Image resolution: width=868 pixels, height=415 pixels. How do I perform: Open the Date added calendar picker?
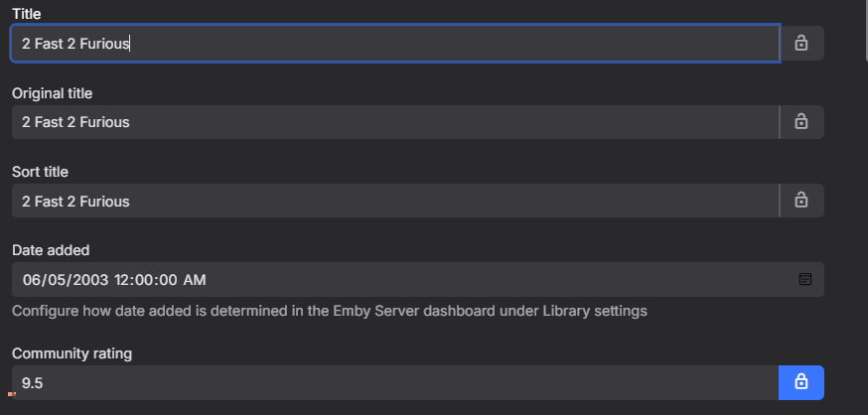(x=805, y=279)
